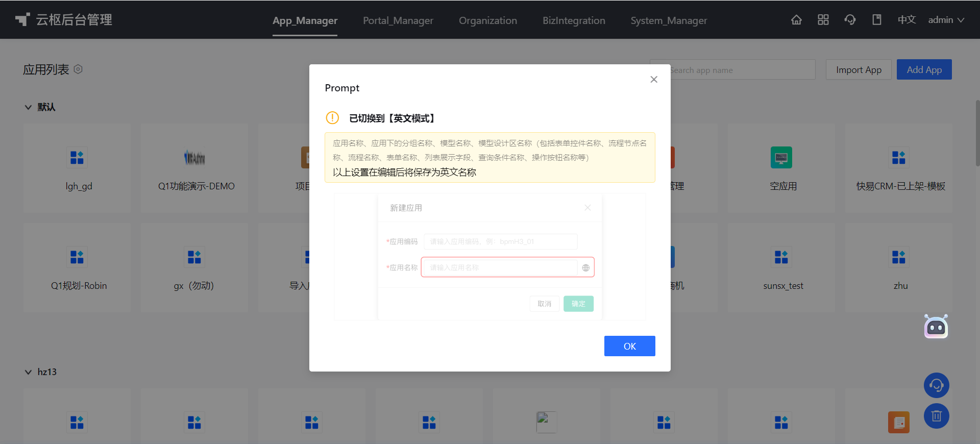Click settings icon beside 应用列表
Viewport: 980px width, 444px height.
78,69
